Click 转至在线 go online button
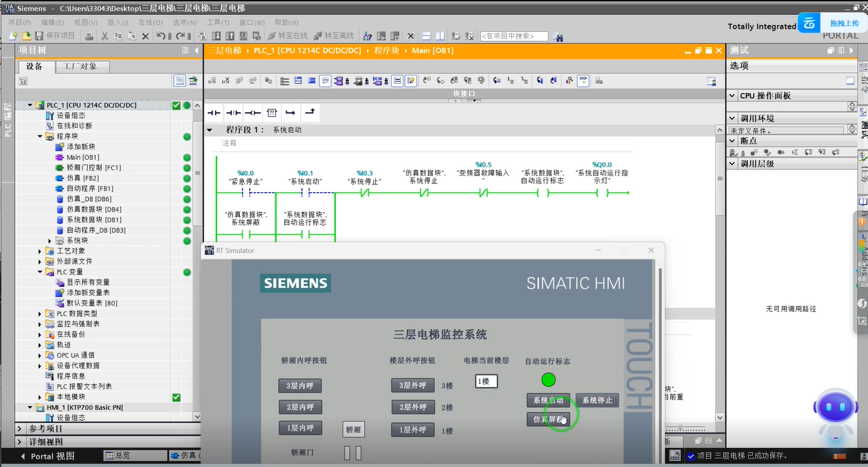 287,35
